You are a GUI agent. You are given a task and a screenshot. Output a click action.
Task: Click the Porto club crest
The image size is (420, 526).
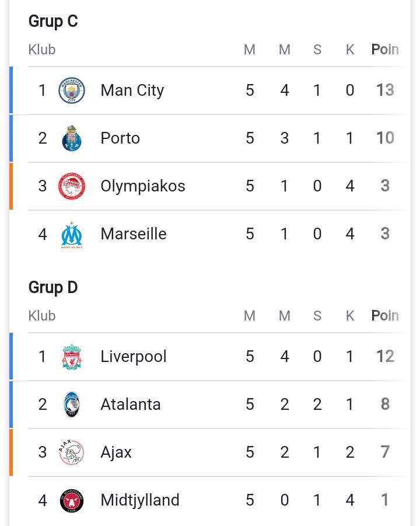[71, 138]
